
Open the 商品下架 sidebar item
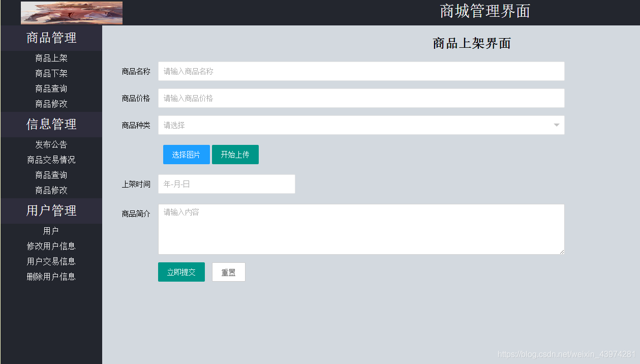click(51, 74)
